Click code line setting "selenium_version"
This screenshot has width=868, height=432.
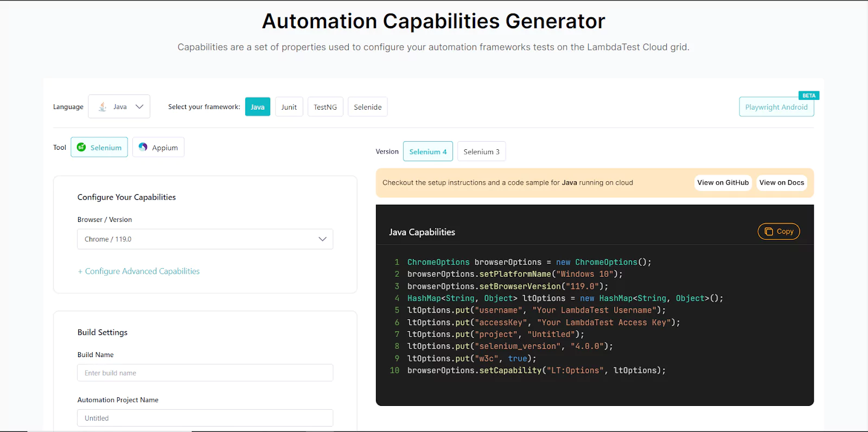510,346
